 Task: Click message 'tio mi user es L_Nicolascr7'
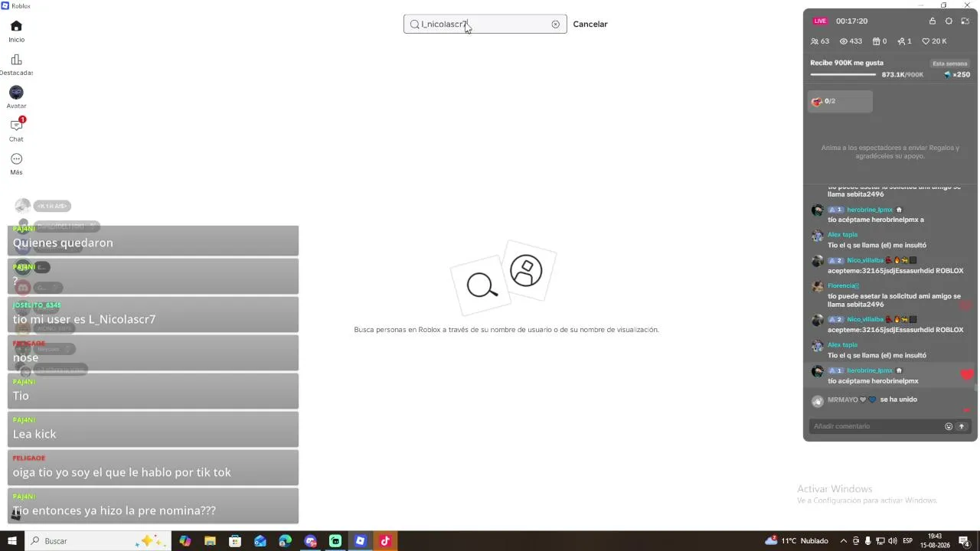click(x=153, y=315)
